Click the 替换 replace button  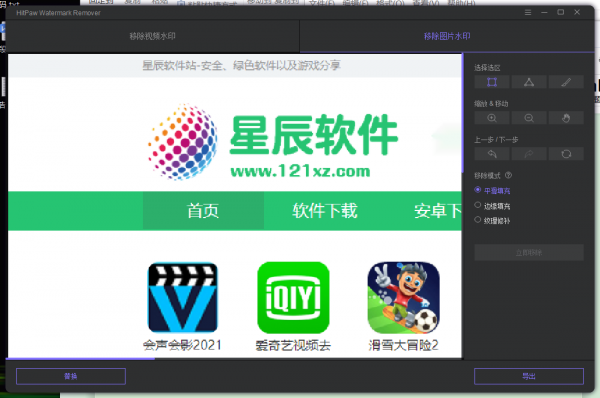pos(71,376)
